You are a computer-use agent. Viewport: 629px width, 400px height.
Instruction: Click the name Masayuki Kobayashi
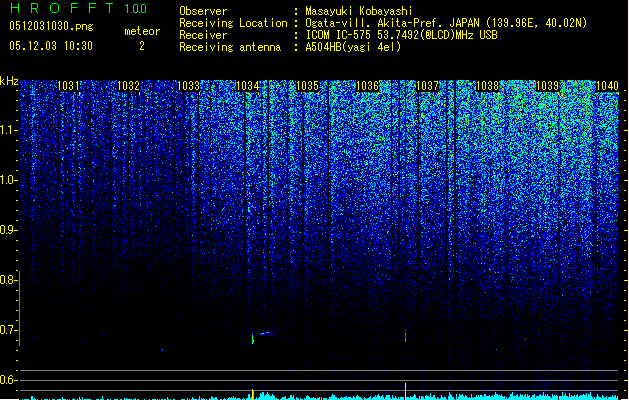359,11
